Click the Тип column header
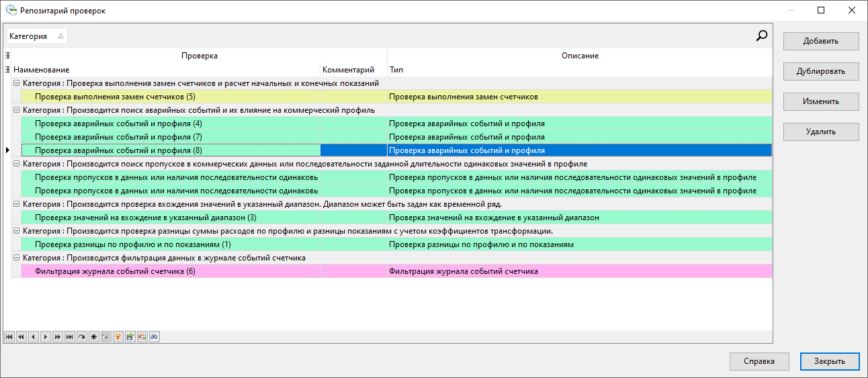 pyautogui.click(x=396, y=70)
